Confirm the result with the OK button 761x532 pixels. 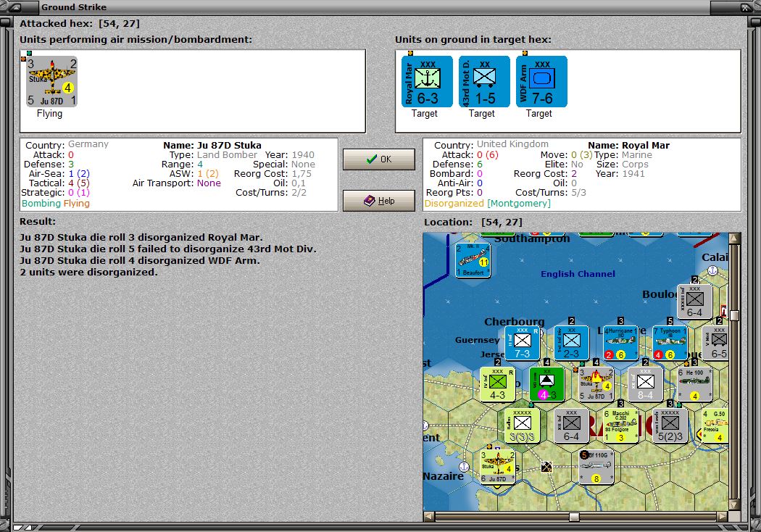click(379, 159)
